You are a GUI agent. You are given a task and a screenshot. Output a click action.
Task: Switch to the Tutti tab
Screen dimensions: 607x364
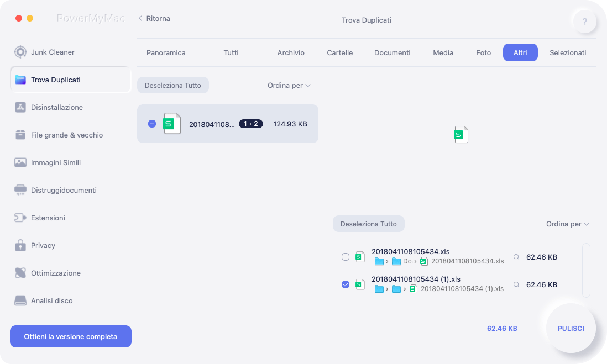pyautogui.click(x=231, y=52)
